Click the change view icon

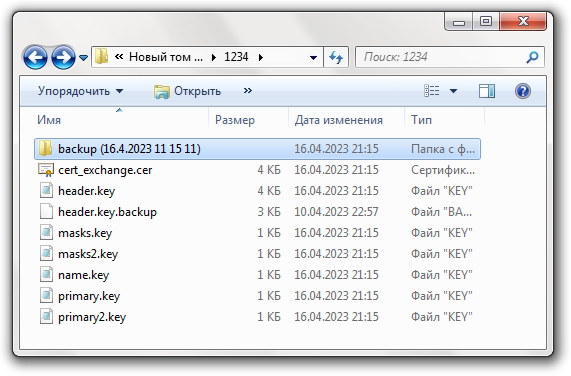(432, 91)
